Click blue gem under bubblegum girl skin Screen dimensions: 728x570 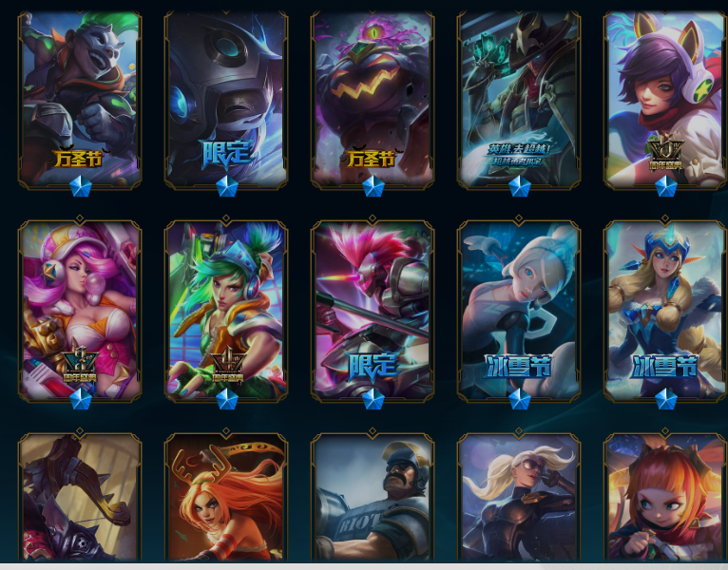pyautogui.click(x=81, y=399)
